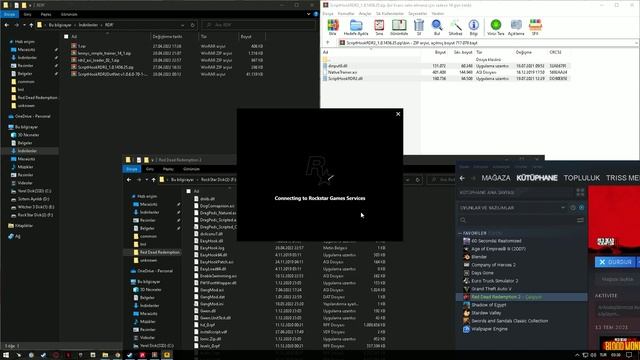
Task: Switch to the MAĞAZA tab in Steam
Action: (496, 178)
